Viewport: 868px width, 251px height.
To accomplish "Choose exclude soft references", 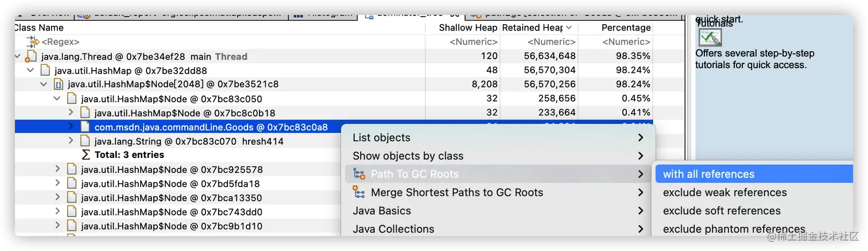I will [x=754, y=211].
